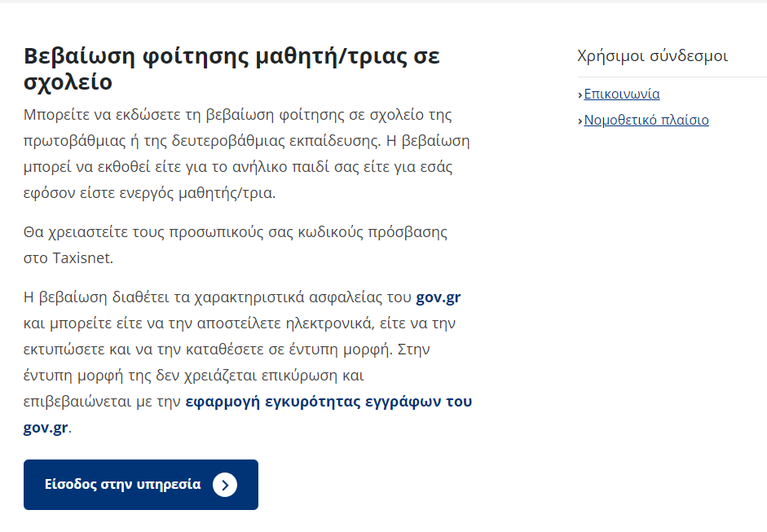Click the circled arrow icon in the entry button
This screenshot has height=532, width=767.
(225, 485)
